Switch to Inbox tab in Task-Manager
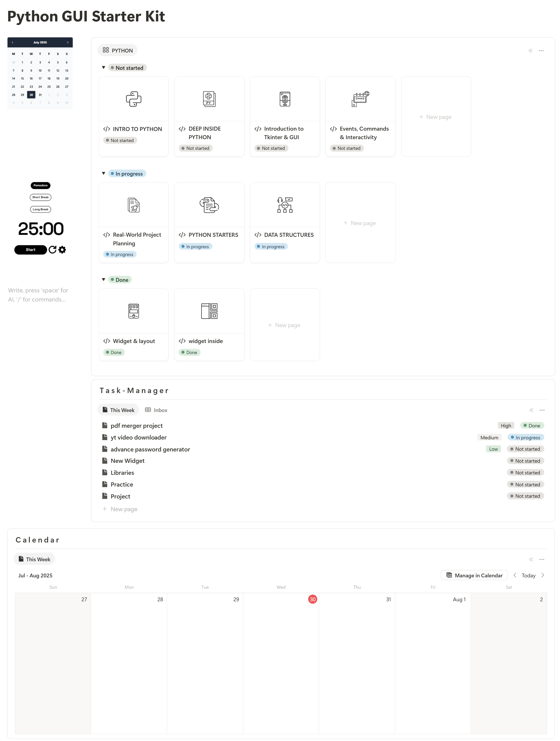Viewport: 560px width, 741px height. point(156,410)
